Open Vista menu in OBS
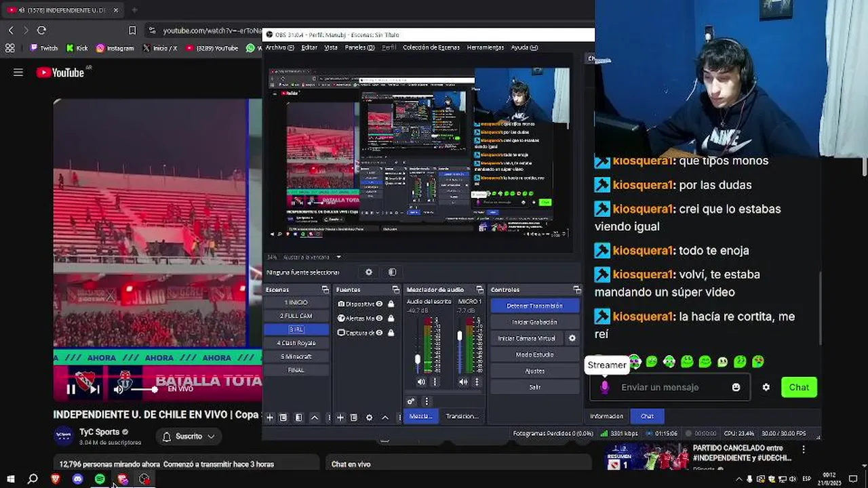 point(331,47)
